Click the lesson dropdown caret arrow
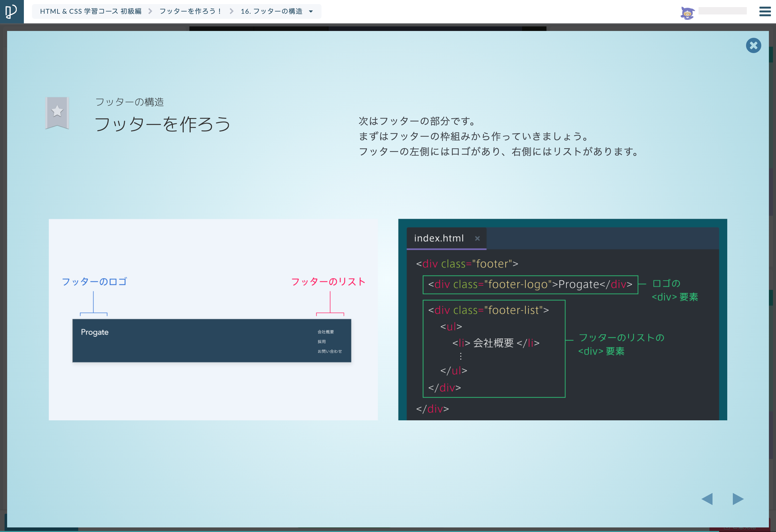 311,11
